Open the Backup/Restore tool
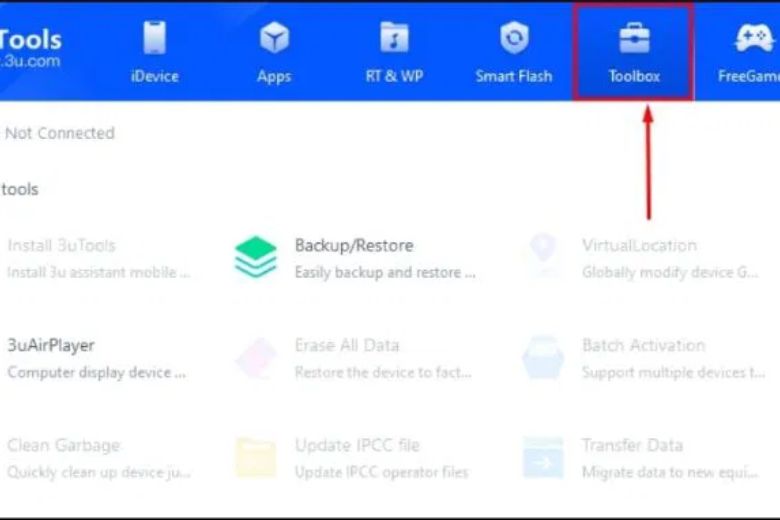 click(353, 245)
